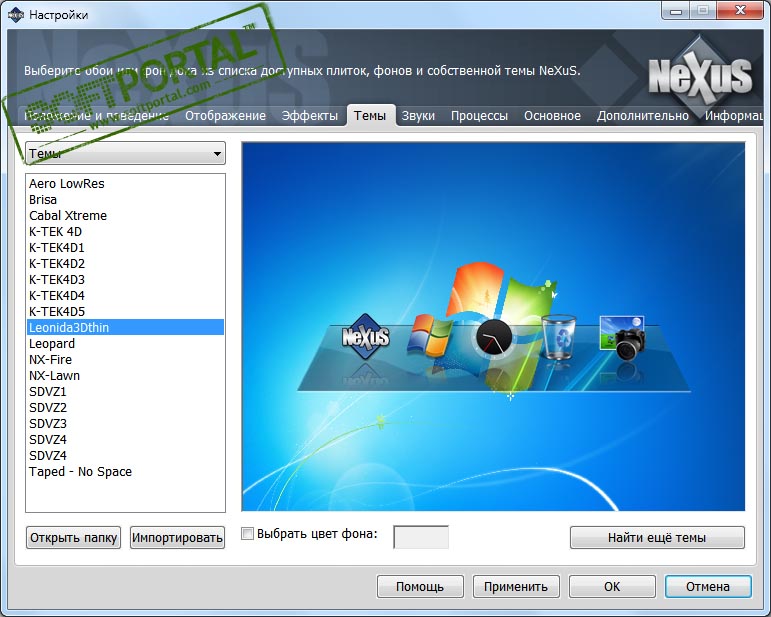Viewport: 771px width, 617px height.
Task: Switch to the 'Эффекты' tab
Action: (310, 116)
